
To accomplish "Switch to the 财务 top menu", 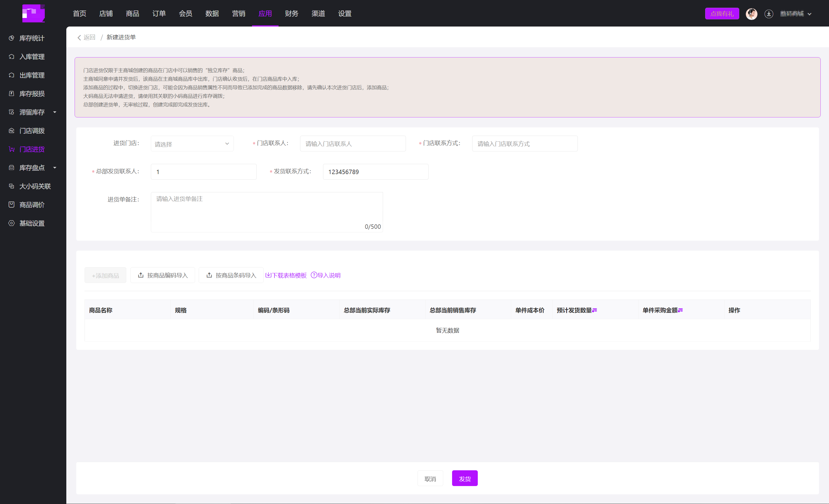I will [x=291, y=14].
